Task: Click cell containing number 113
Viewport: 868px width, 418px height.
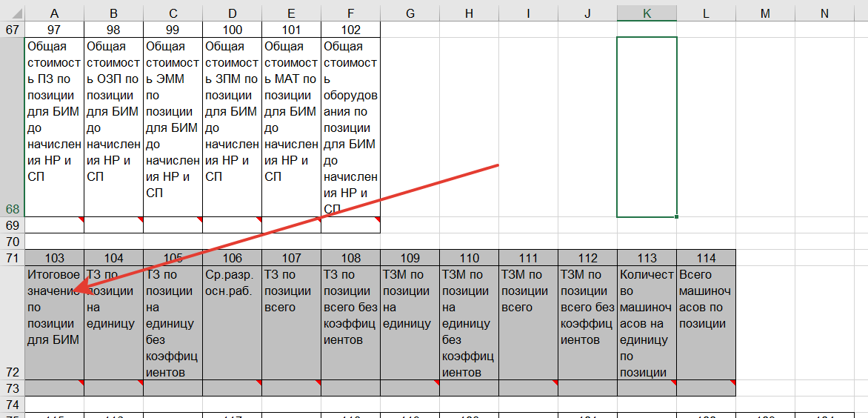Action: click(647, 258)
